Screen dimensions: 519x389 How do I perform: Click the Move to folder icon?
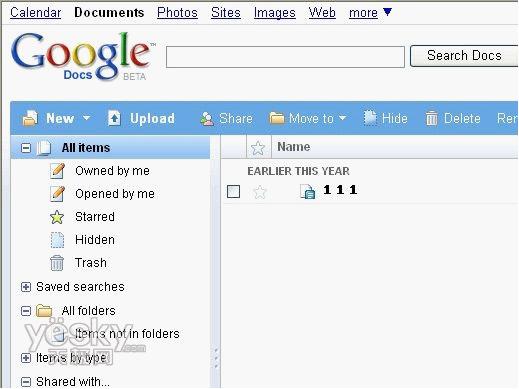coord(277,118)
